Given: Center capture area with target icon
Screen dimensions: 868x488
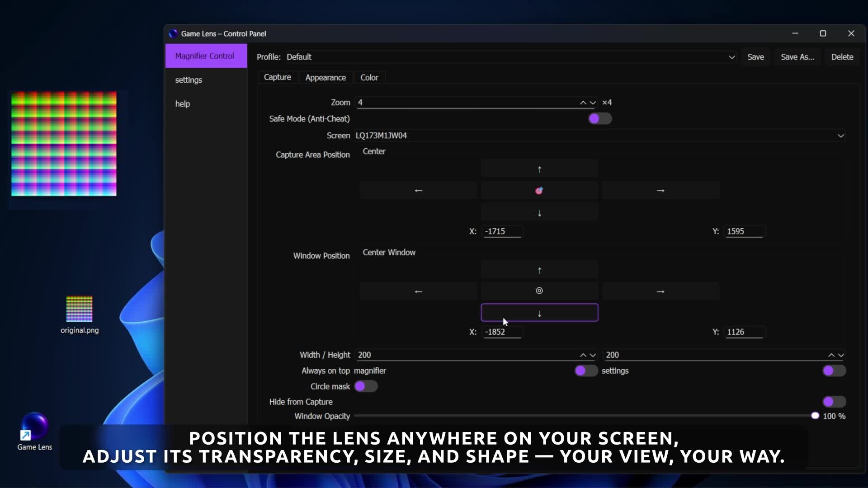Looking at the screenshot, I should click(x=539, y=191).
